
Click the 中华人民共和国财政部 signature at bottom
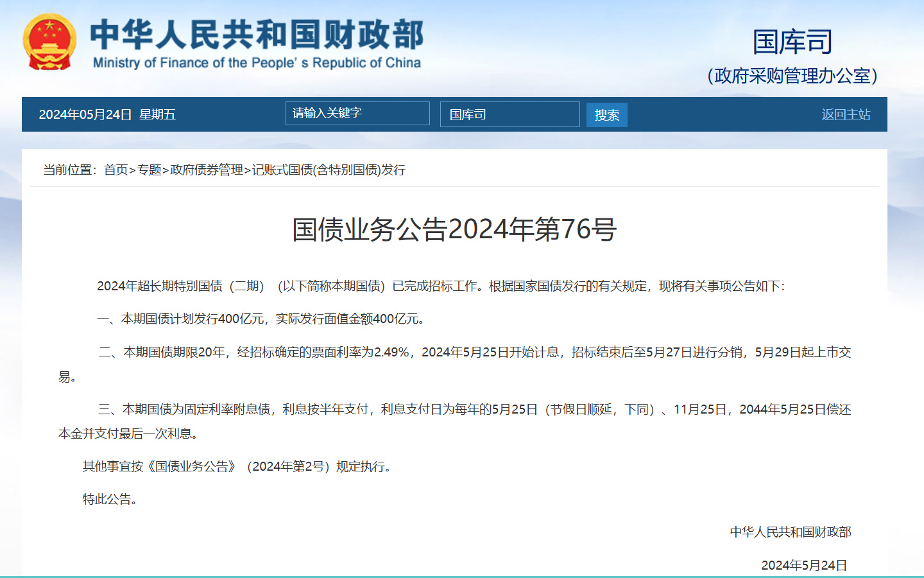[790, 532]
